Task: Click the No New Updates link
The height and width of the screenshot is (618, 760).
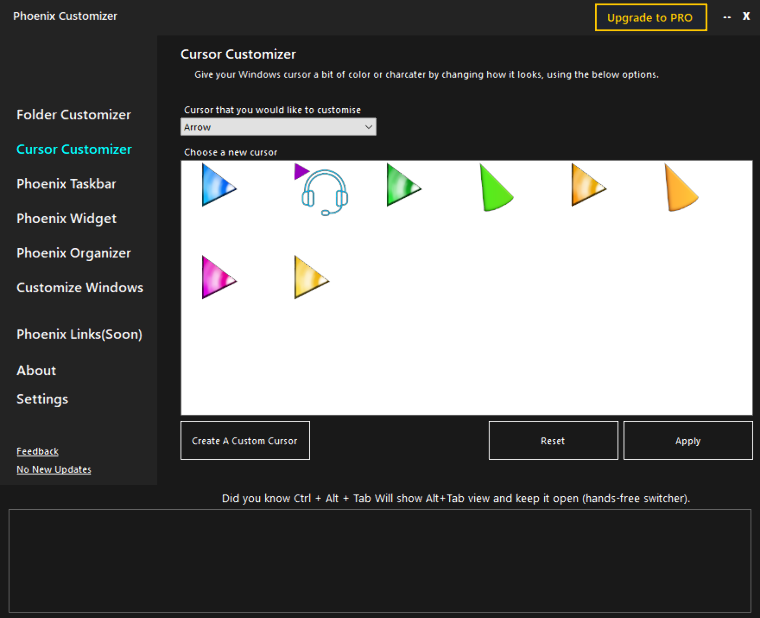Action: [x=54, y=470]
